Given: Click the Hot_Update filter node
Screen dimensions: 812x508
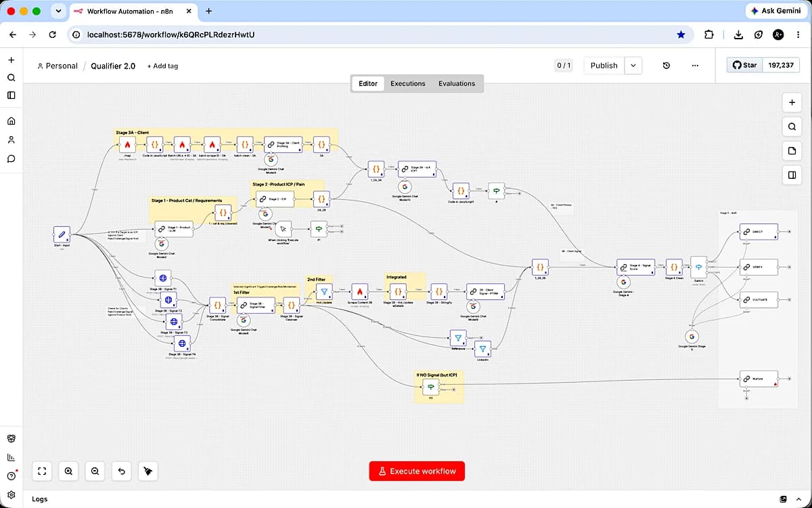Looking at the screenshot, I should pyautogui.click(x=324, y=292).
